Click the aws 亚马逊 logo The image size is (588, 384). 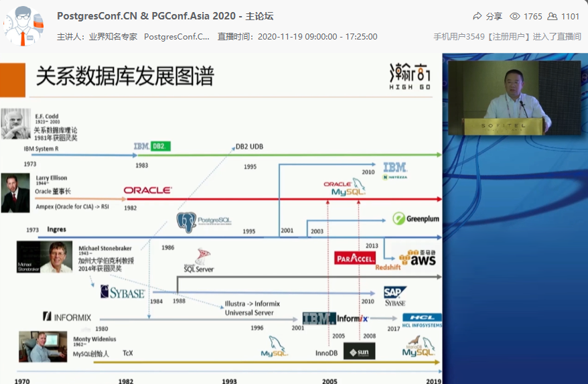[418, 258]
